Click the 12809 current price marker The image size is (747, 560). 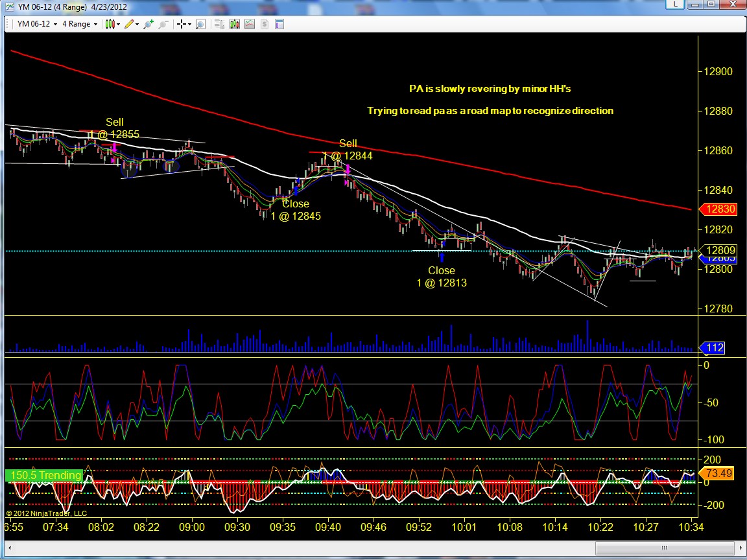coord(718,250)
